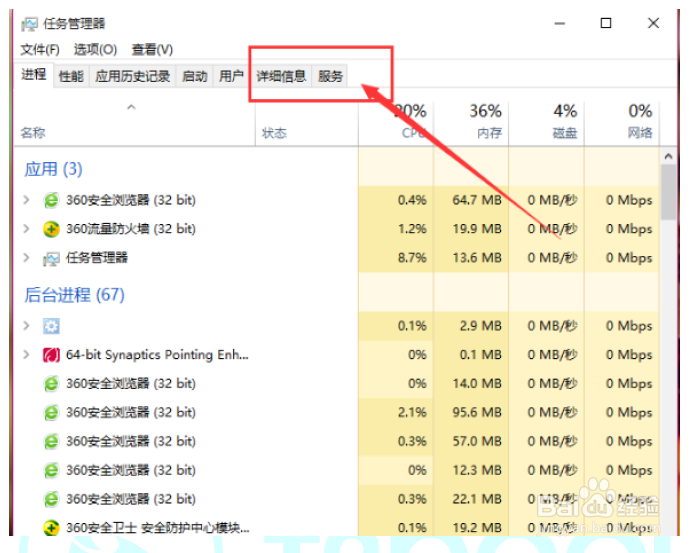Image resolution: width=700 pixels, height=553 pixels.
Task: Open the 查看(V) menu
Action: (152, 49)
